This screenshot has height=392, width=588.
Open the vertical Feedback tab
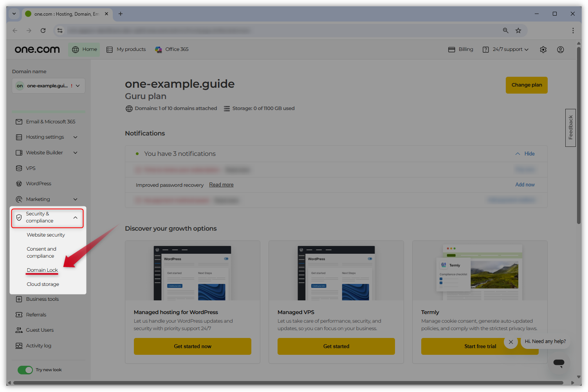tap(570, 128)
